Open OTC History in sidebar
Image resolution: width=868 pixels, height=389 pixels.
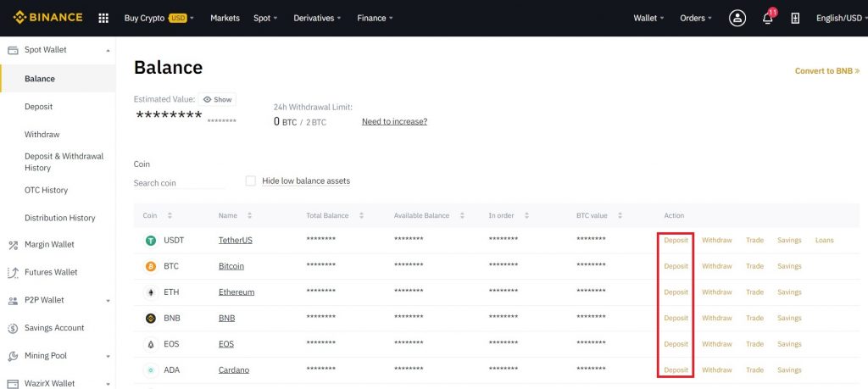click(x=46, y=190)
